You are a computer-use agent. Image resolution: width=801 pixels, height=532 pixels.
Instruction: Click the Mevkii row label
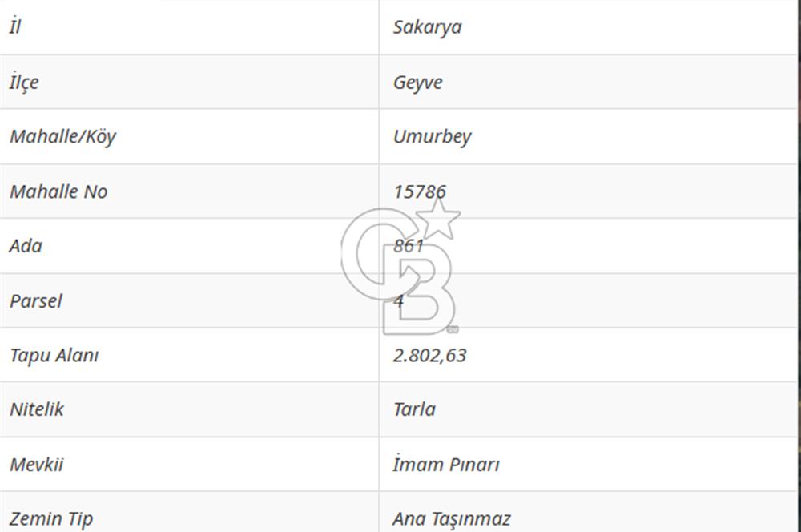pyautogui.click(x=36, y=465)
